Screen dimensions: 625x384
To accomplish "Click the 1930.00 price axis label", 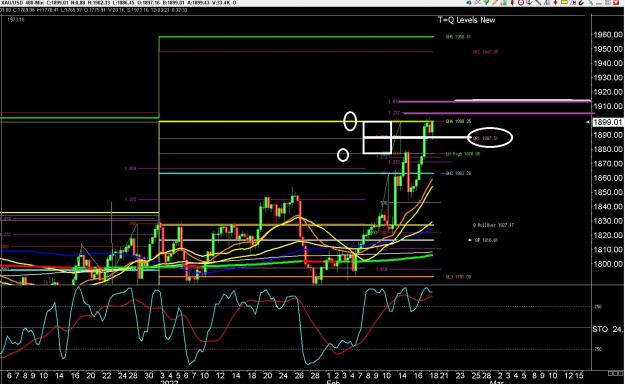I will [608, 78].
